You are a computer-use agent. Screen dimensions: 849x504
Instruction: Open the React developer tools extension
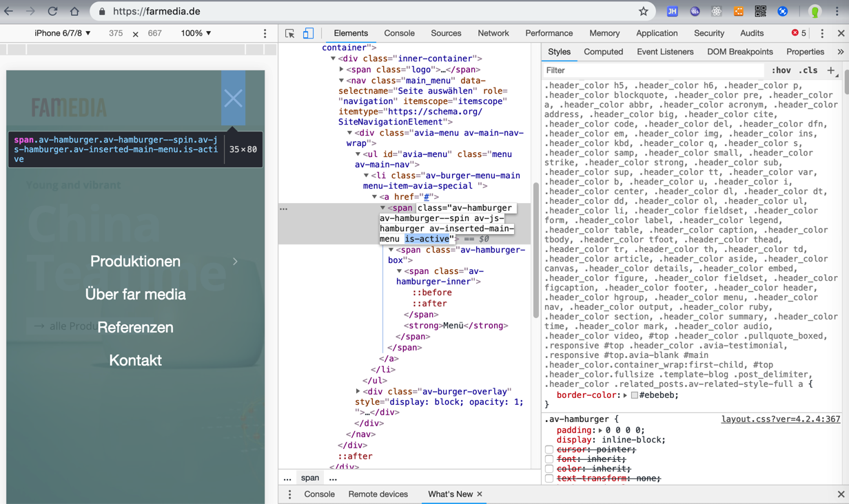click(x=717, y=12)
